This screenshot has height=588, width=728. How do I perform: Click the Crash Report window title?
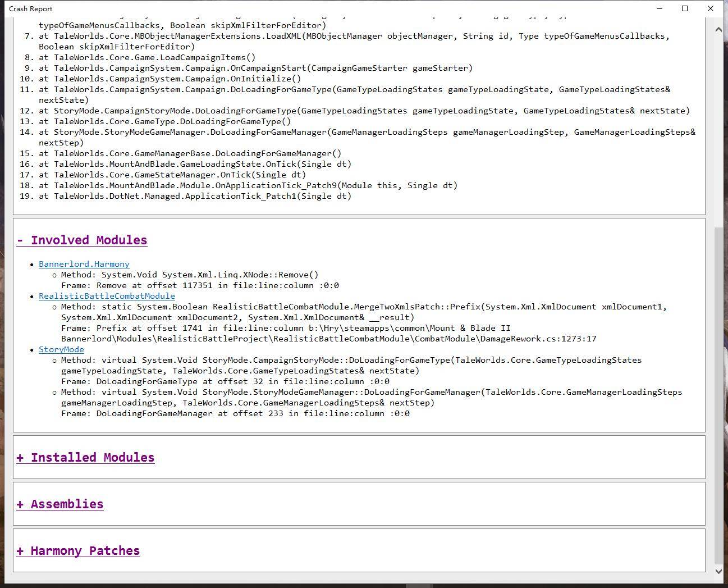pyautogui.click(x=31, y=9)
